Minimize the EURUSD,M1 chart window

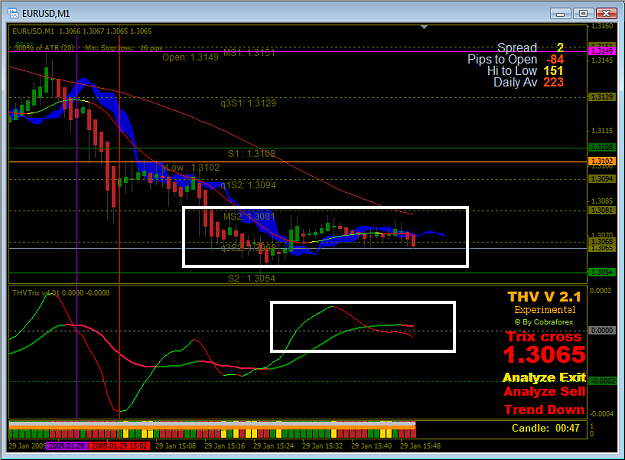[560, 14]
